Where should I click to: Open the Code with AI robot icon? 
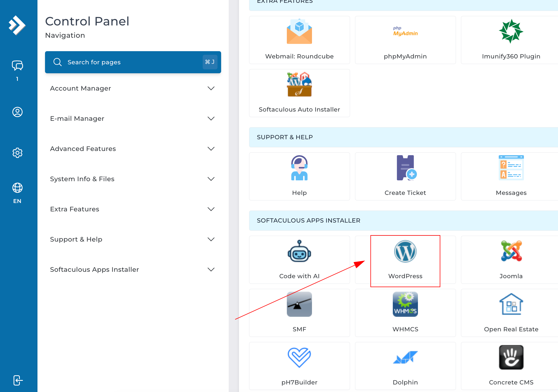[x=299, y=251]
